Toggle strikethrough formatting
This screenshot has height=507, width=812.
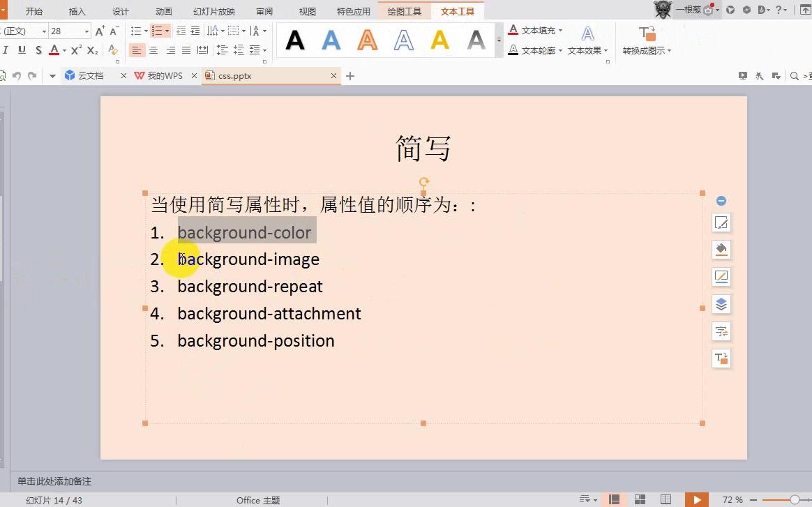[x=38, y=50]
